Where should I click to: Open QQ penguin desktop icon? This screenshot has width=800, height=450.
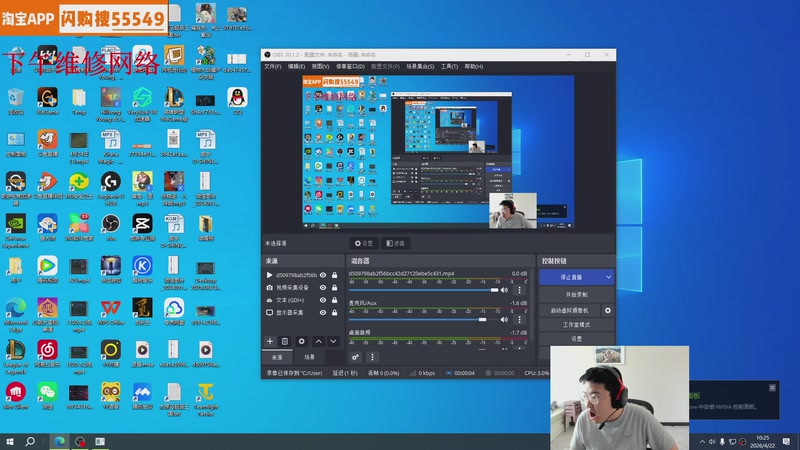pos(237,101)
